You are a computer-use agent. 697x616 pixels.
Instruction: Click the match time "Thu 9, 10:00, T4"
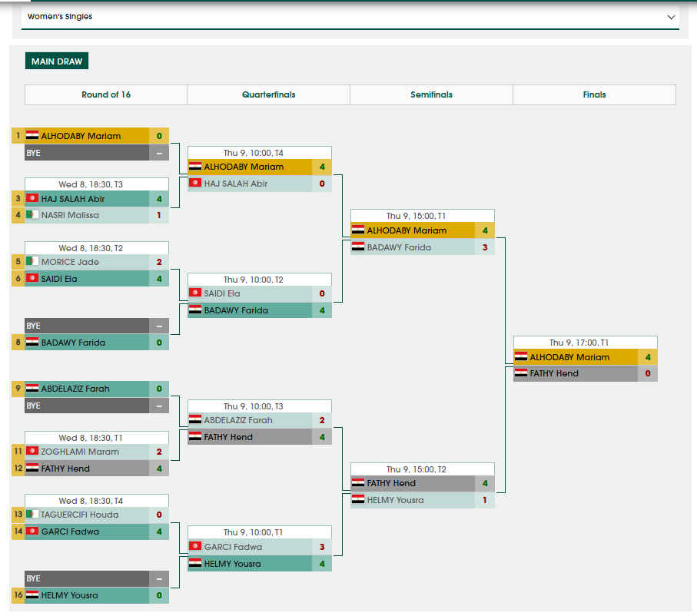pos(254,153)
